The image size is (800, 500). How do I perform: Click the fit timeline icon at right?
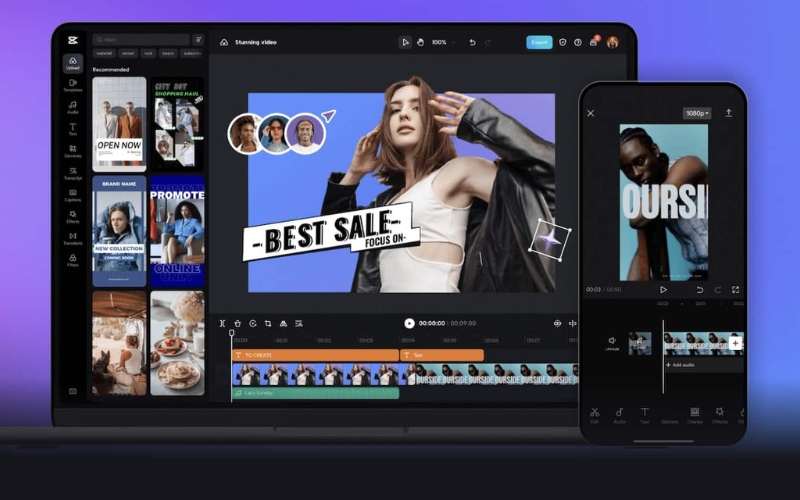tap(557, 323)
